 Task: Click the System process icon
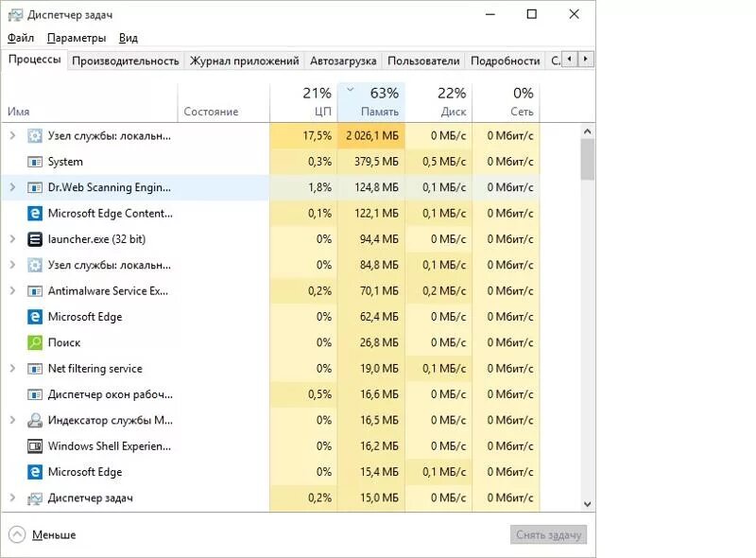(35, 162)
